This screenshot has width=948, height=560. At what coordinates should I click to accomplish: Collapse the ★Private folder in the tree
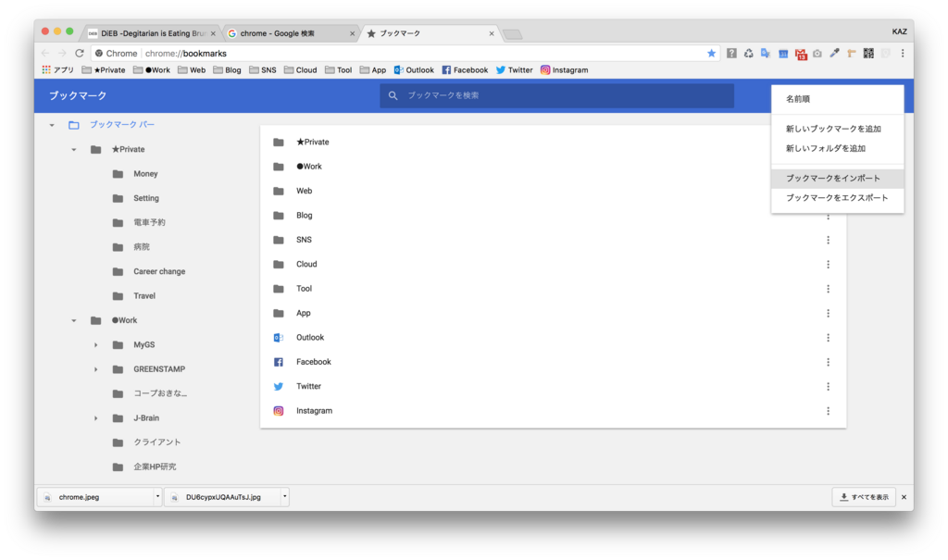[74, 149]
